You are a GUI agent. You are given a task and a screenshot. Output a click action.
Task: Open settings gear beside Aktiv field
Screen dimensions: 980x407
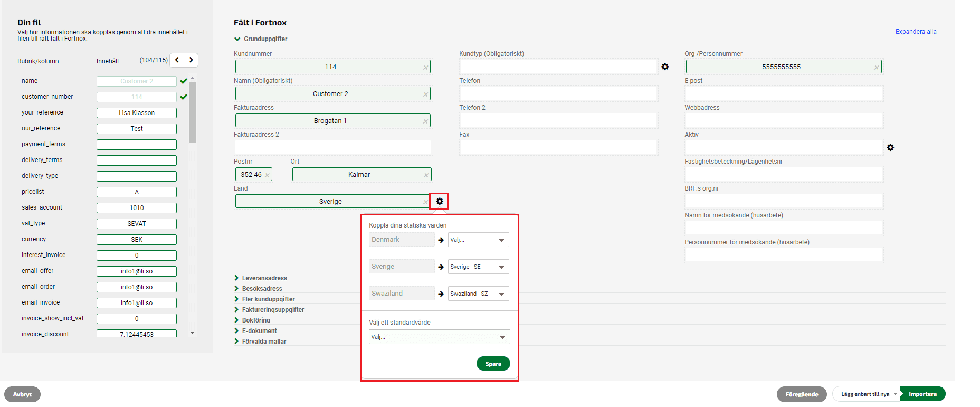coord(890,147)
